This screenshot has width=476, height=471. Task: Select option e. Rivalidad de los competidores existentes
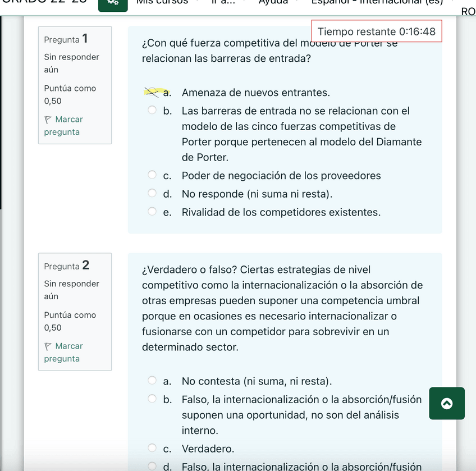point(152,211)
